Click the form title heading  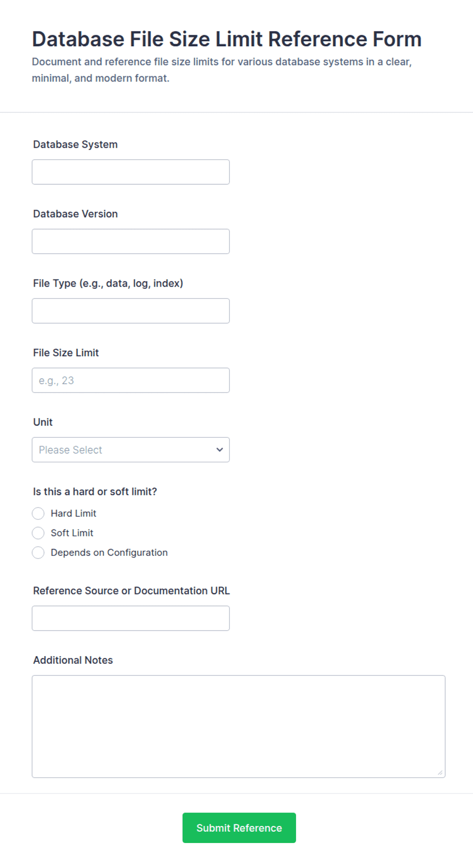click(x=227, y=39)
